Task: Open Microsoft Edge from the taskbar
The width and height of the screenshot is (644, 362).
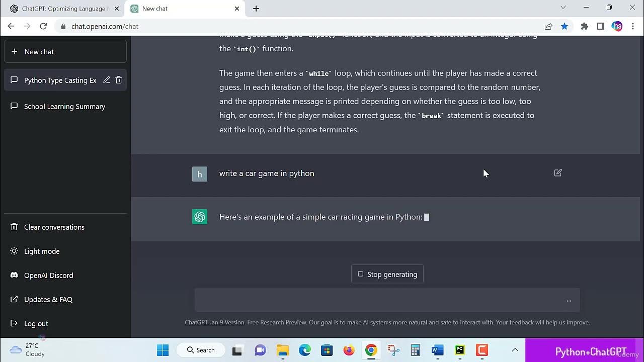Action: 304,350
